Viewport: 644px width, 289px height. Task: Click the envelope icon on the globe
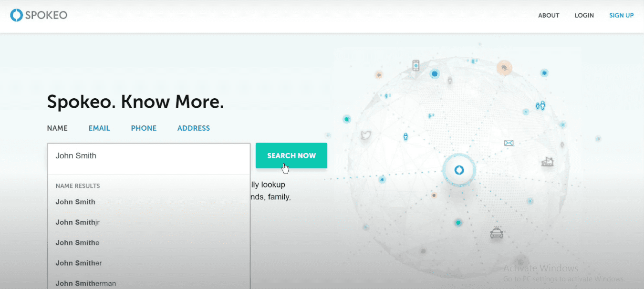pos(509,143)
